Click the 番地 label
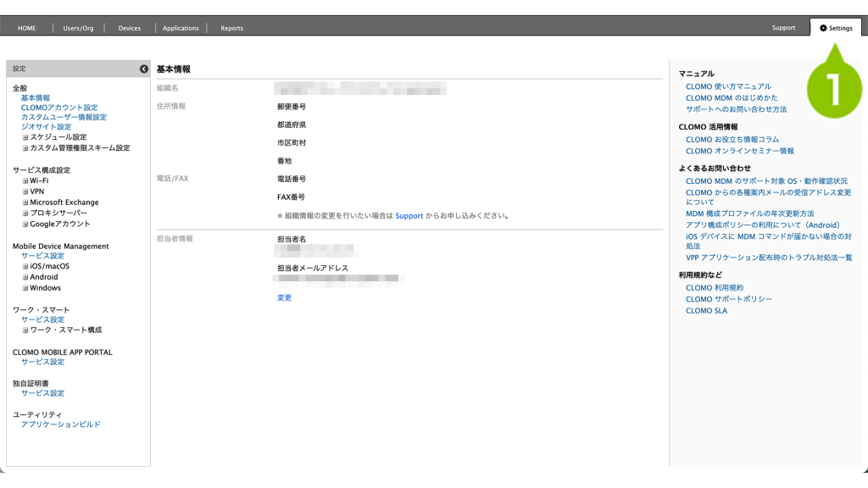Image resolution: width=868 pixels, height=488 pixels. pyautogui.click(x=285, y=161)
